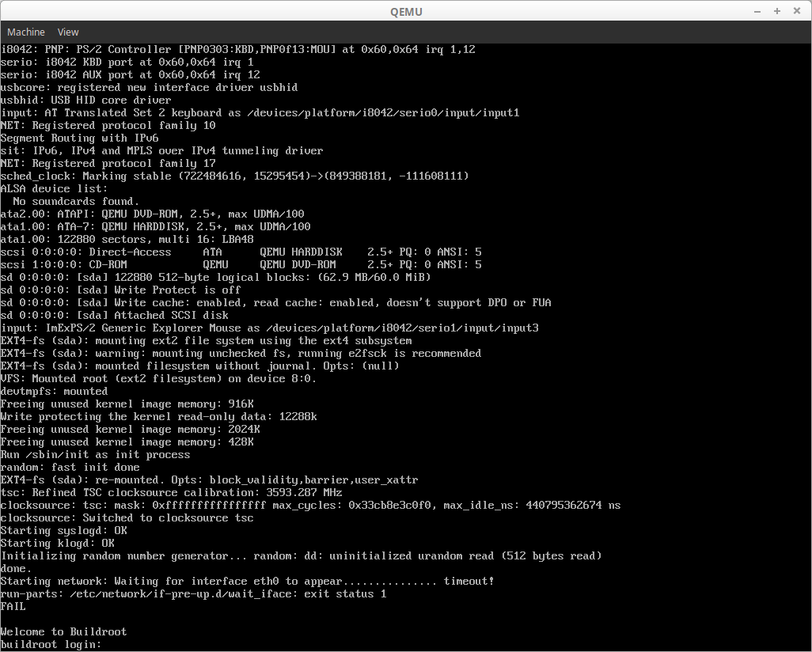Close the QEMU window
812x652 pixels.
(x=797, y=11)
